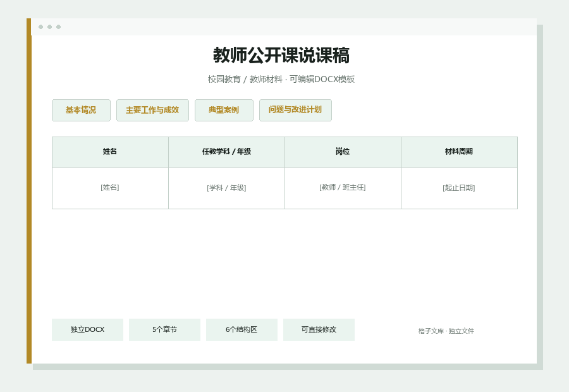Select the [起止日期] placeholder cell
569x392 pixels.
coord(459,188)
